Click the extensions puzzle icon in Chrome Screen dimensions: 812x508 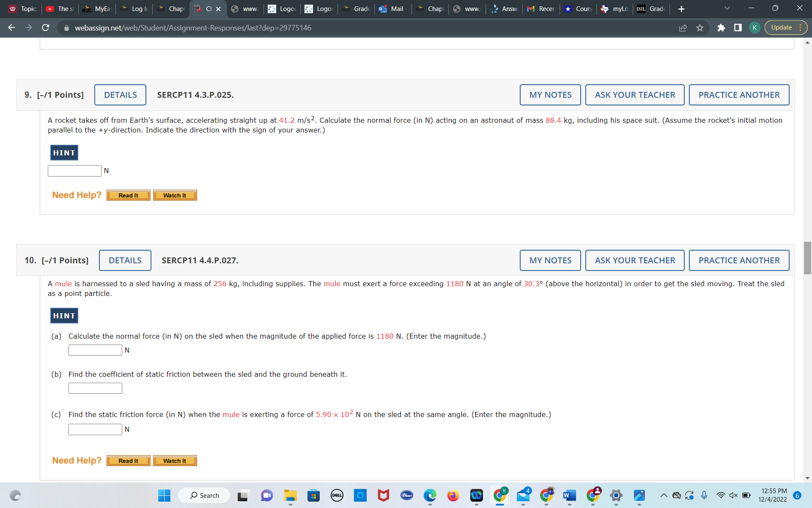721,28
